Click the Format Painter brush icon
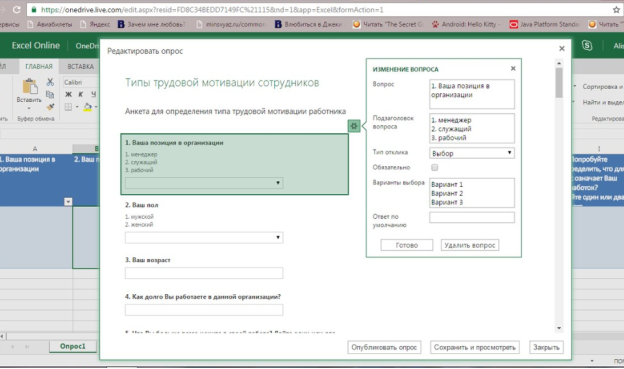 [x=50, y=107]
